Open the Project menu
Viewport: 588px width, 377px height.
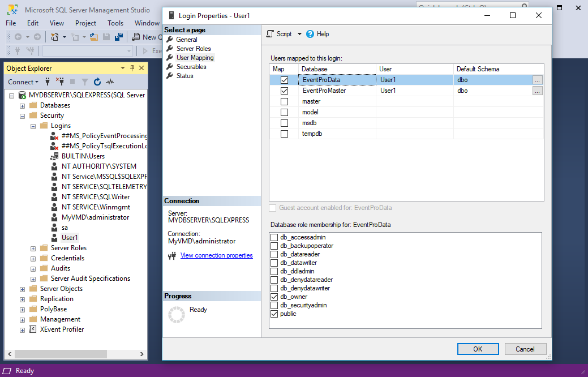85,23
